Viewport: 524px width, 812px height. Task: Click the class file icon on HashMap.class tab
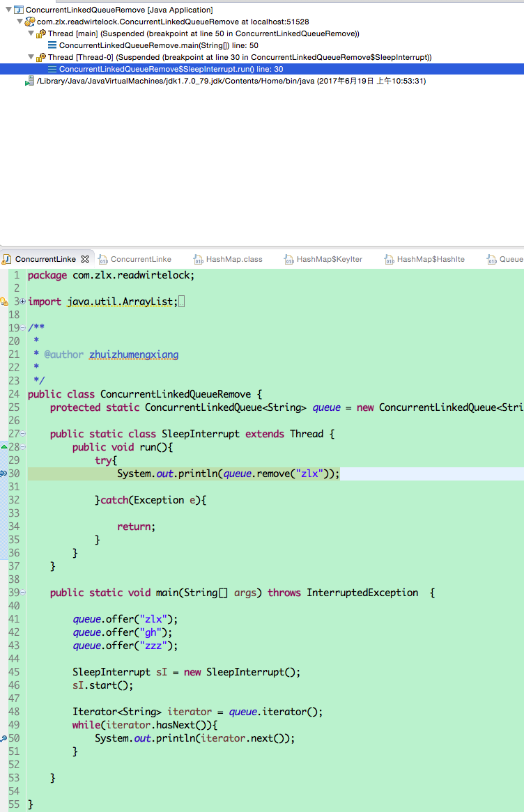198,259
